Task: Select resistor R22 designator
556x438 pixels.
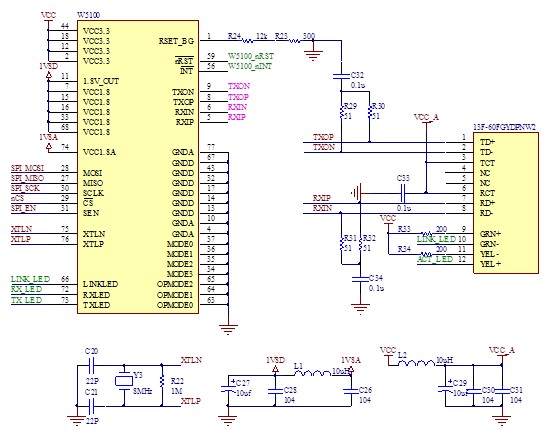Action: pyautogui.click(x=177, y=381)
